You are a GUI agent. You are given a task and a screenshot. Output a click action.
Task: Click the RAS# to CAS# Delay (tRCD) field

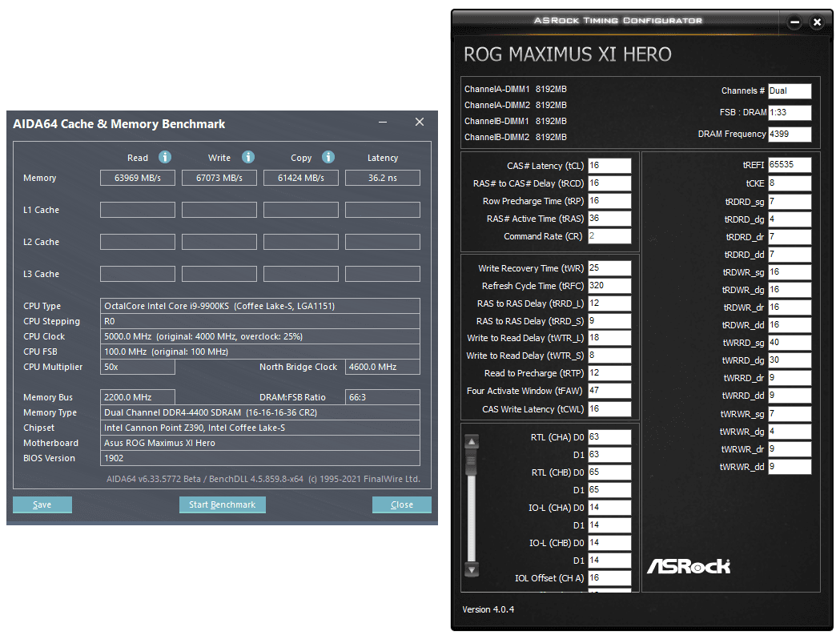[x=609, y=183]
